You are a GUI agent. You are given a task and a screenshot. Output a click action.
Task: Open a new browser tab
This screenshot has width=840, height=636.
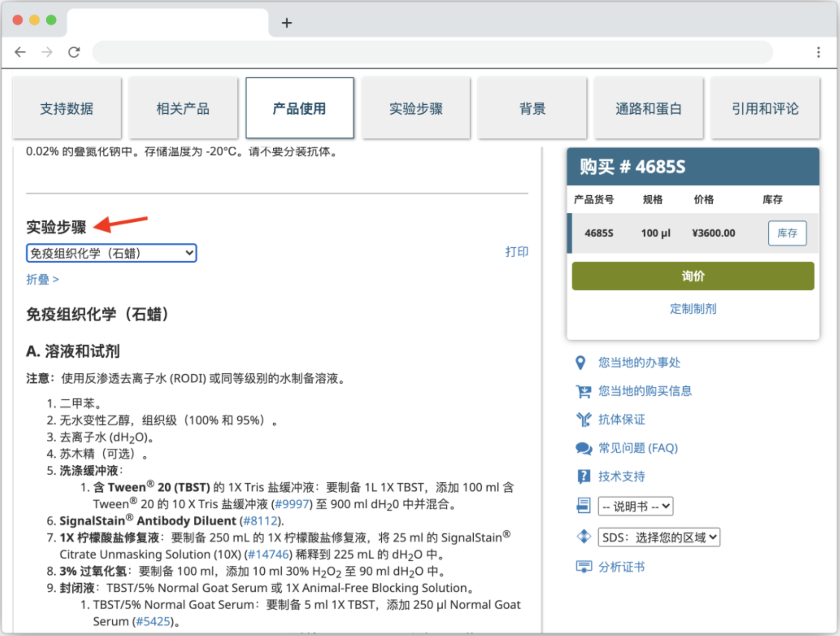coord(287,23)
